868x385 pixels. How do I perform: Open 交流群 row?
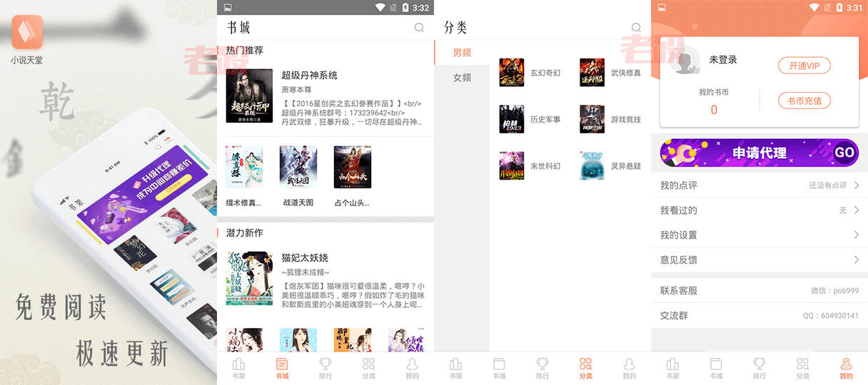[759, 315]
